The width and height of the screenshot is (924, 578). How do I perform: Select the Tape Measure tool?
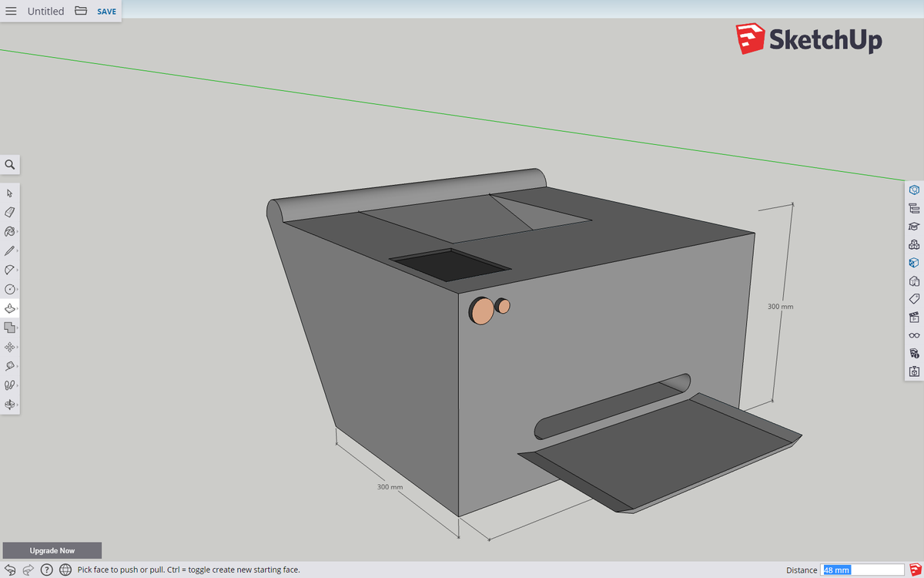point(10,366)
